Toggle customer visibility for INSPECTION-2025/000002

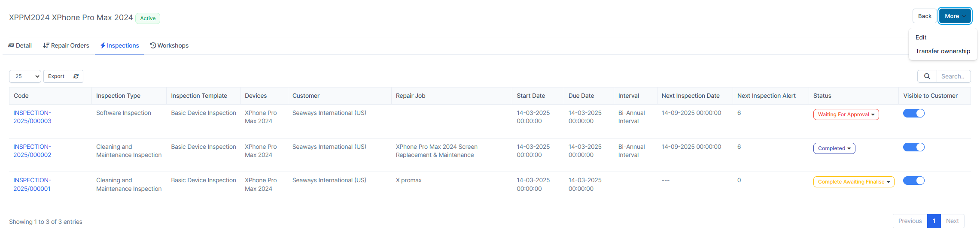coord(913,147)
